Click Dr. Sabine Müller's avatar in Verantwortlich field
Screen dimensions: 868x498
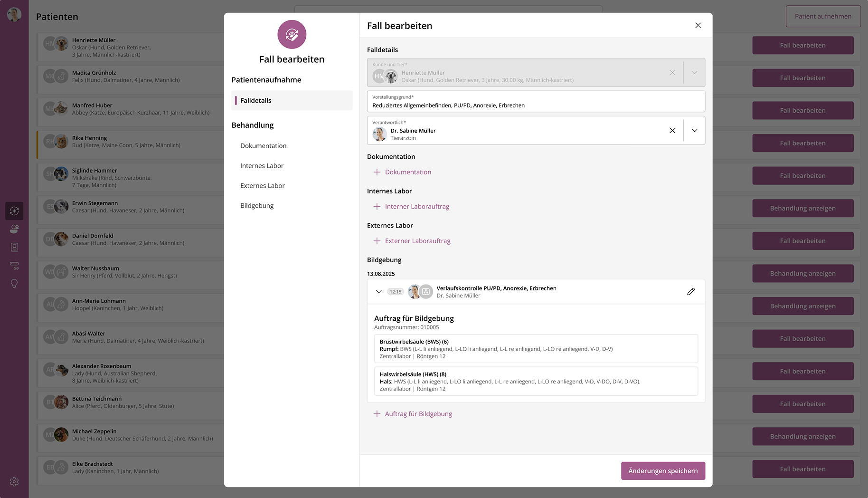379,134
